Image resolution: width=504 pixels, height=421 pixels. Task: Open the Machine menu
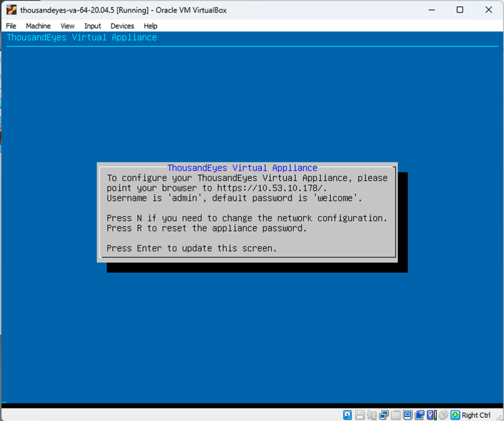[x=38, y=26]
